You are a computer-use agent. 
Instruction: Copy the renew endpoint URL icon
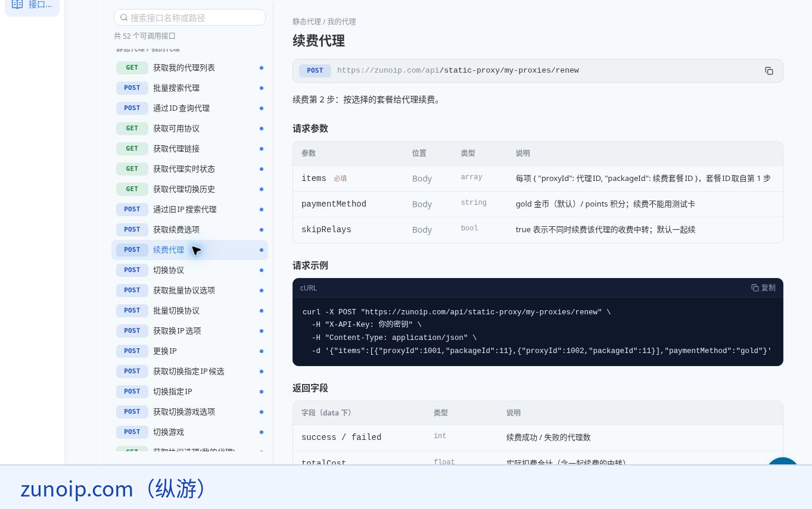[769, 71]
